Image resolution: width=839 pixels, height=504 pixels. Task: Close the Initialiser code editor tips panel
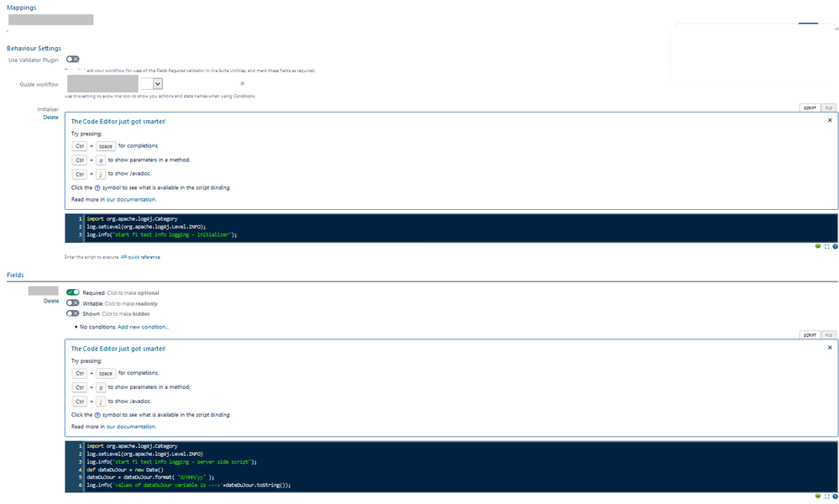click(x=830, y=120)
